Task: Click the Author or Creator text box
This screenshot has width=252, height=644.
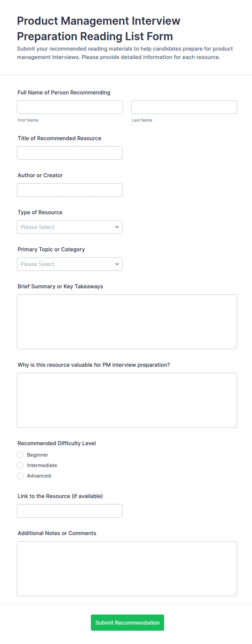Action: click(70, 190)
